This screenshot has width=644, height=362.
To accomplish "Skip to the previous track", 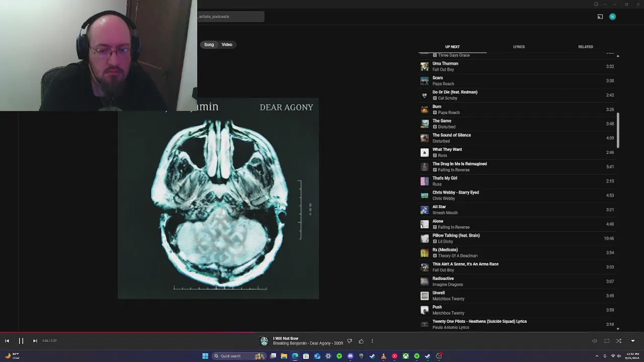I will (7, 341).
